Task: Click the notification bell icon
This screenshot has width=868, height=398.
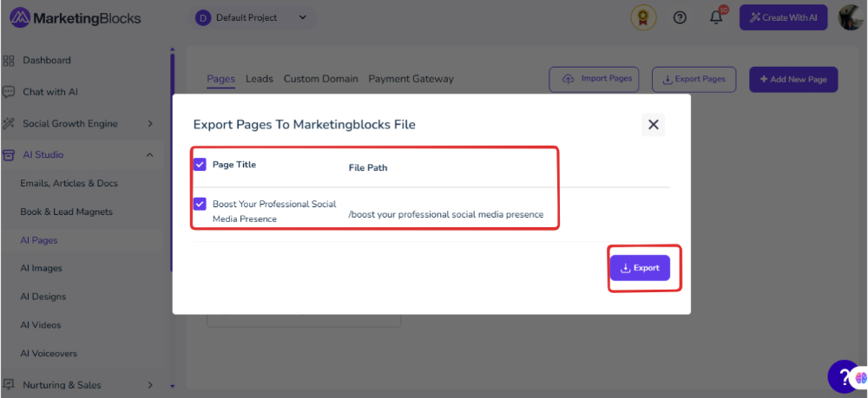Action: click(716, 17)
